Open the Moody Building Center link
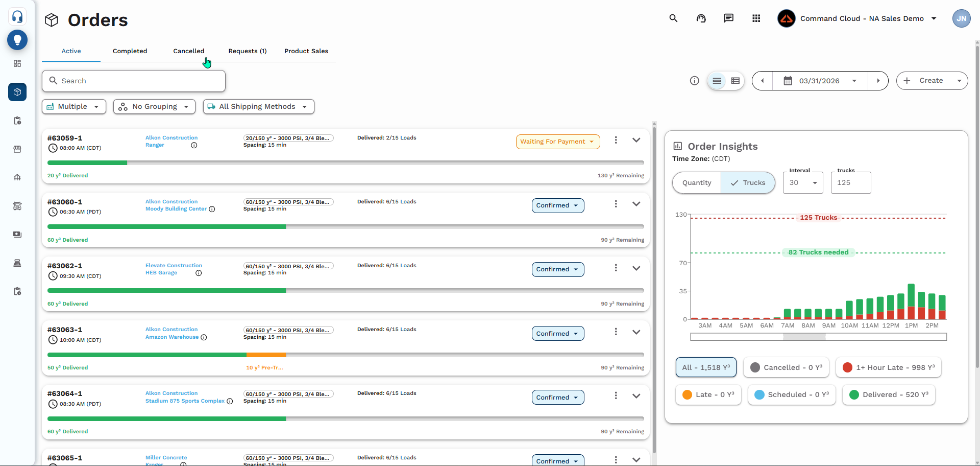Viewport: 980px width, 466px height. click(176, 209)
